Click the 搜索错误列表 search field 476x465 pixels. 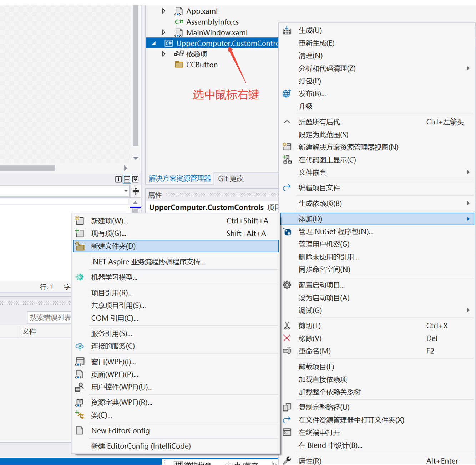49,317
